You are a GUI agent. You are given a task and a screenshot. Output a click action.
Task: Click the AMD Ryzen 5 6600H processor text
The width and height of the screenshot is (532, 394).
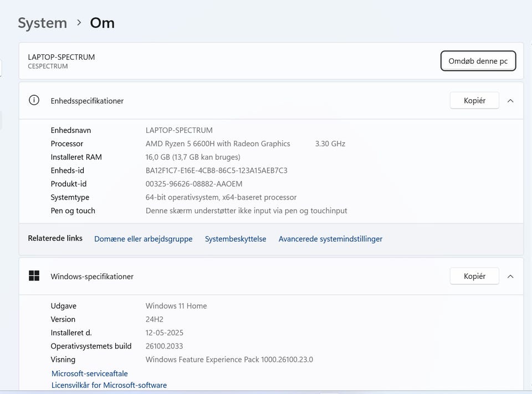(218, 144)
